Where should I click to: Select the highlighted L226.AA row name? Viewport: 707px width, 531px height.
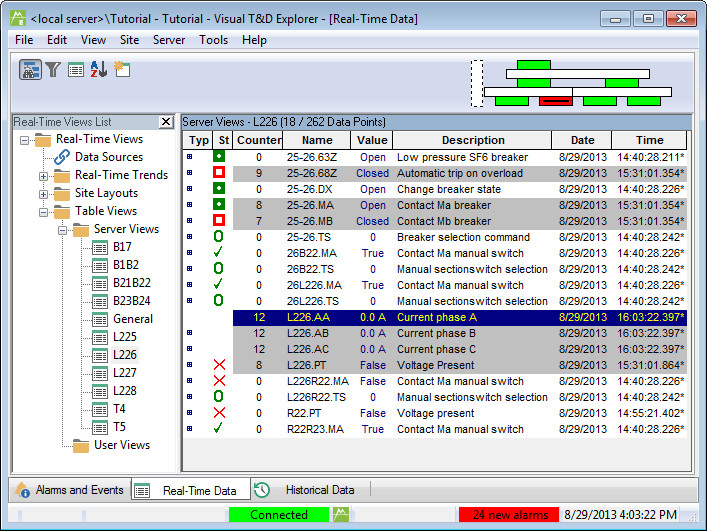[x=308, y=317]
